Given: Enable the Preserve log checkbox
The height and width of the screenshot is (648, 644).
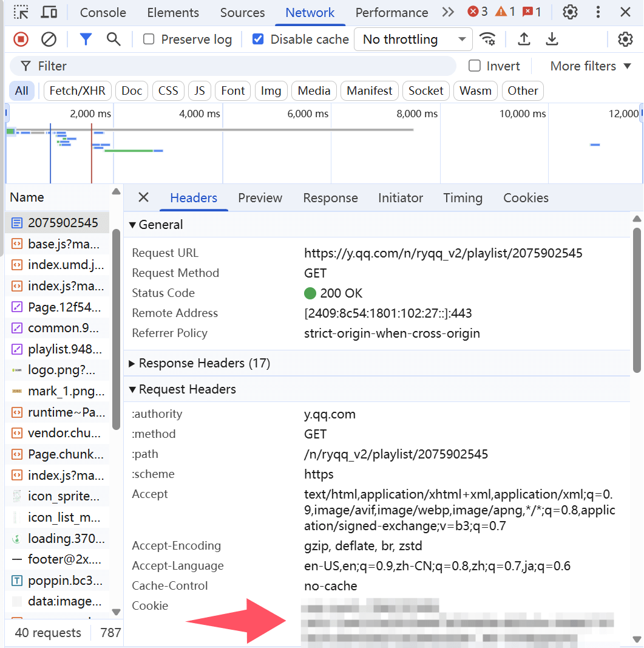Looking at the screenshot, I should click(149, 39).
